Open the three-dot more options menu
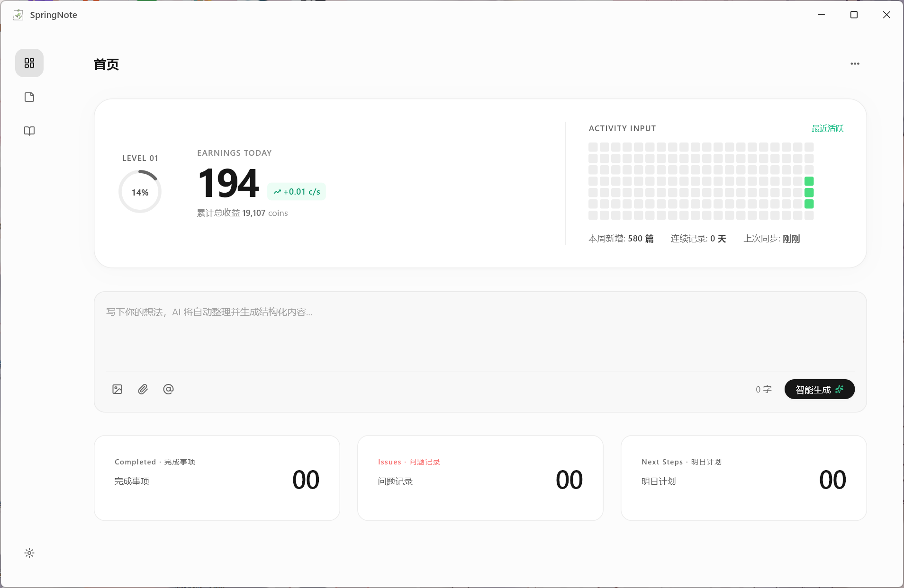Viewport: 904px width, 588px height. [x=855, y=63]
